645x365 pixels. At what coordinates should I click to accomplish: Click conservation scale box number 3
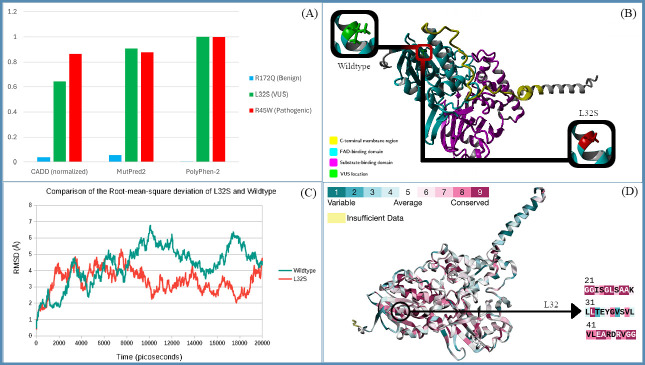372,192
